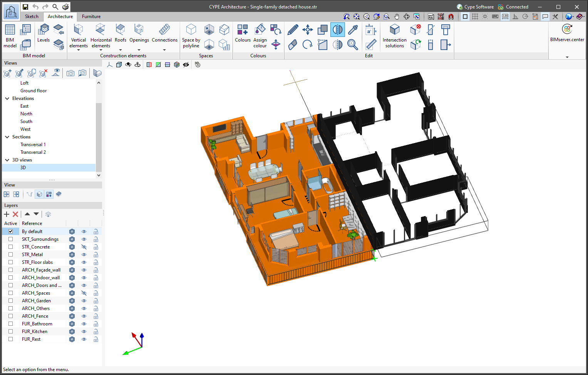This screenshot has width=588, height=375.
Task: Enable the STR_Concrete layer active checkbox
Action: 11,247
